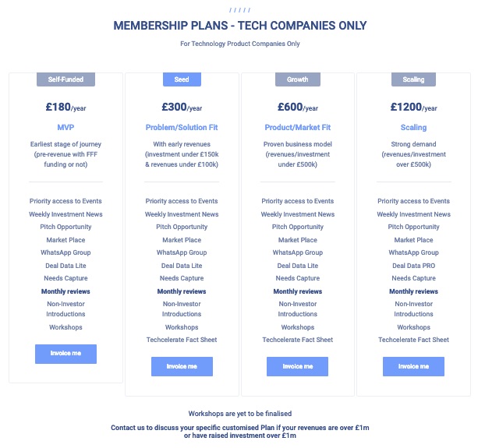The height and width of the screenshot is (448, 478).
Task: Select Invoice me for the Growth plan
Action: coord(297,366)
